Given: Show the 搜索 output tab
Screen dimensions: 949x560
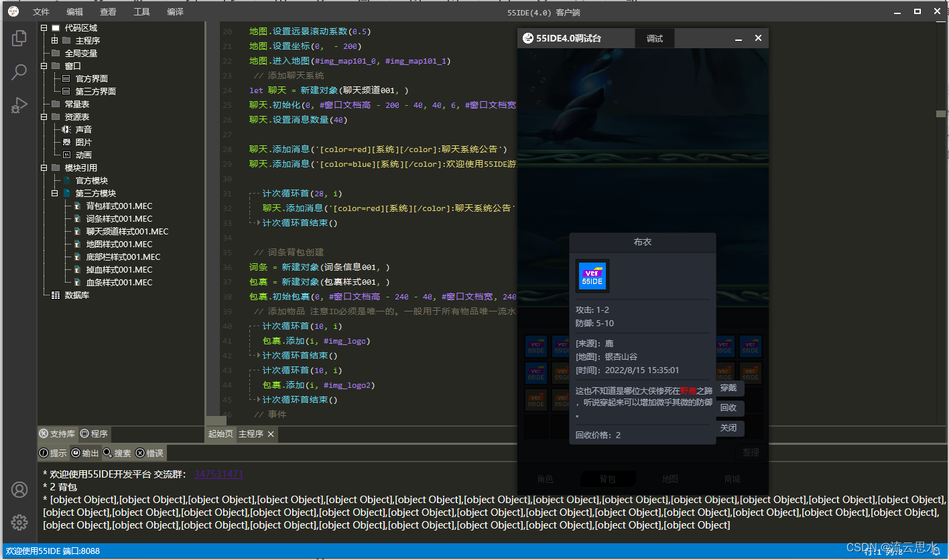Looking at the screenshot, I should click(x=117, y=453).
